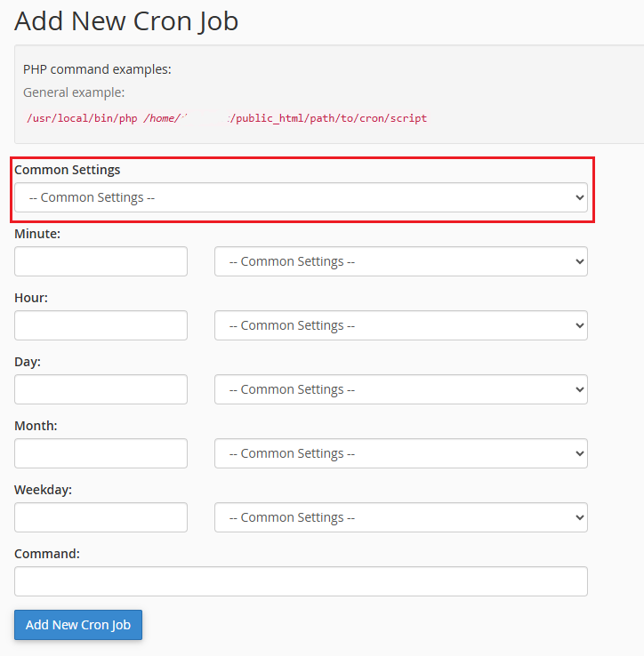The image size is (644, 656).
Task: Click the bold Common Settings label
Action: click(x=68, y=169)
